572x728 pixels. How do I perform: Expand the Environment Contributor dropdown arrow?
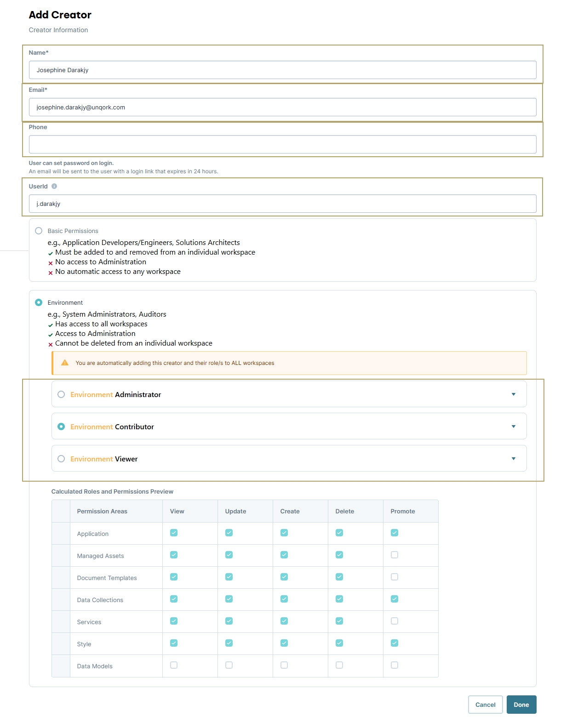514,427
